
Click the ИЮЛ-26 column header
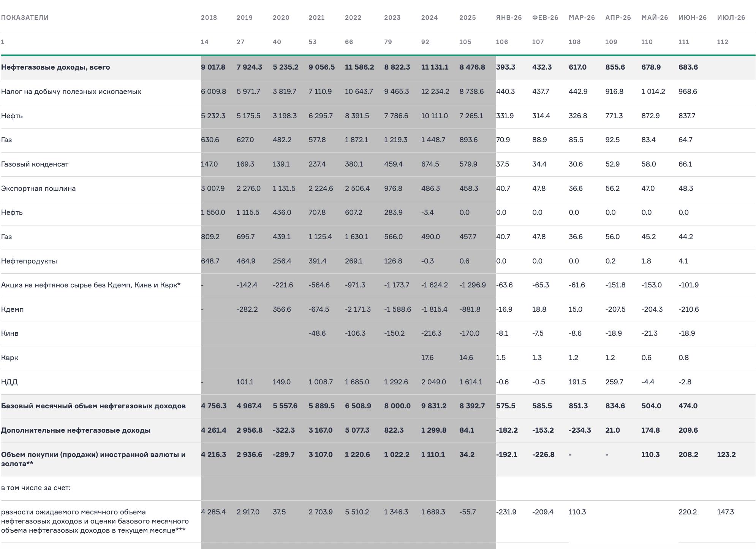[x=731, y=17]
